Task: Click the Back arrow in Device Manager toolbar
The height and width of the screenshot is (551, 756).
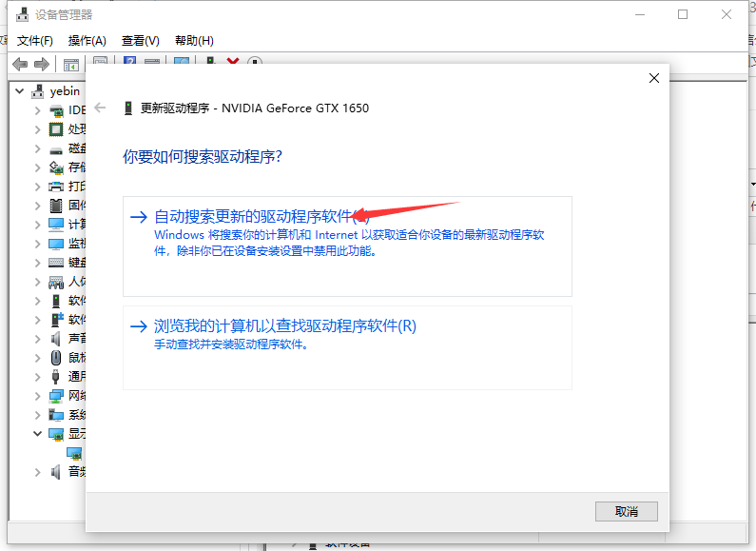Action: tap(20, 64)
